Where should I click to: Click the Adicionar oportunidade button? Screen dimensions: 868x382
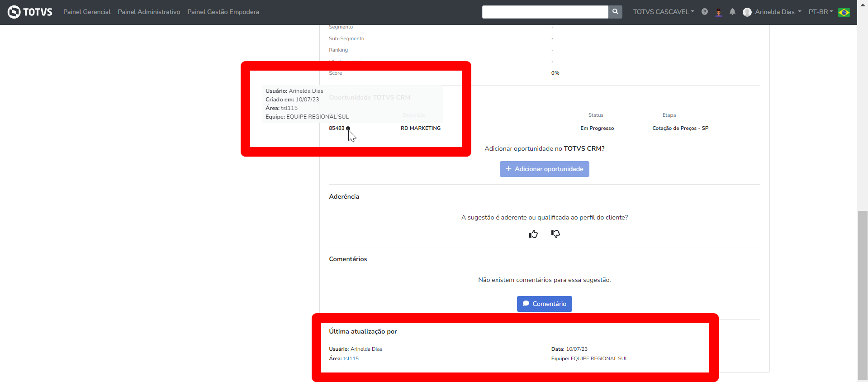coord(545,169)
